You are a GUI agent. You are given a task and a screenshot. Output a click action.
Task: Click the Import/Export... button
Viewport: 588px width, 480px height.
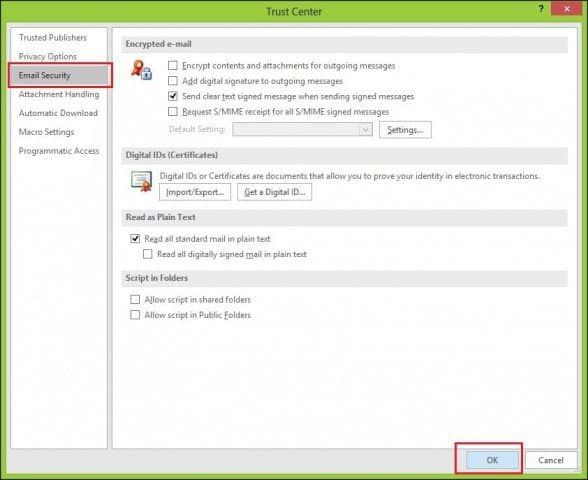(x=195, y=192)
